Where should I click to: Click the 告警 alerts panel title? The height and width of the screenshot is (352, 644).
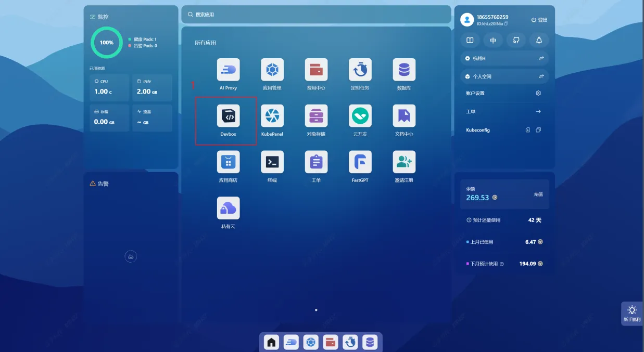pos(103,184)
